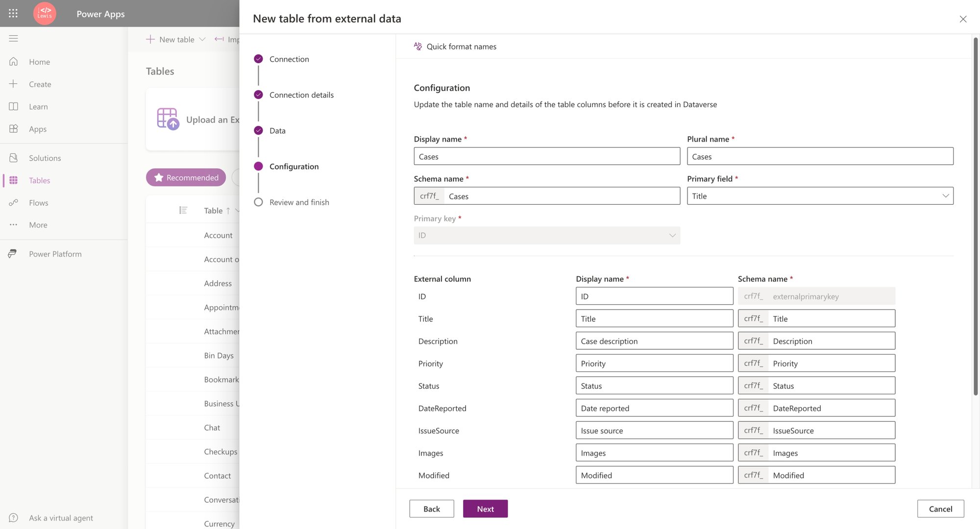Open Tables in left navigation
980x529 pixels.
point(39,180)
